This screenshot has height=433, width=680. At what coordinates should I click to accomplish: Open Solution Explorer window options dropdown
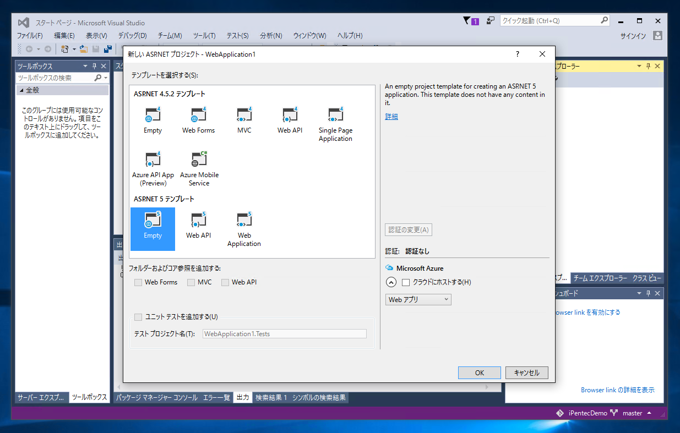click(639, 66)
